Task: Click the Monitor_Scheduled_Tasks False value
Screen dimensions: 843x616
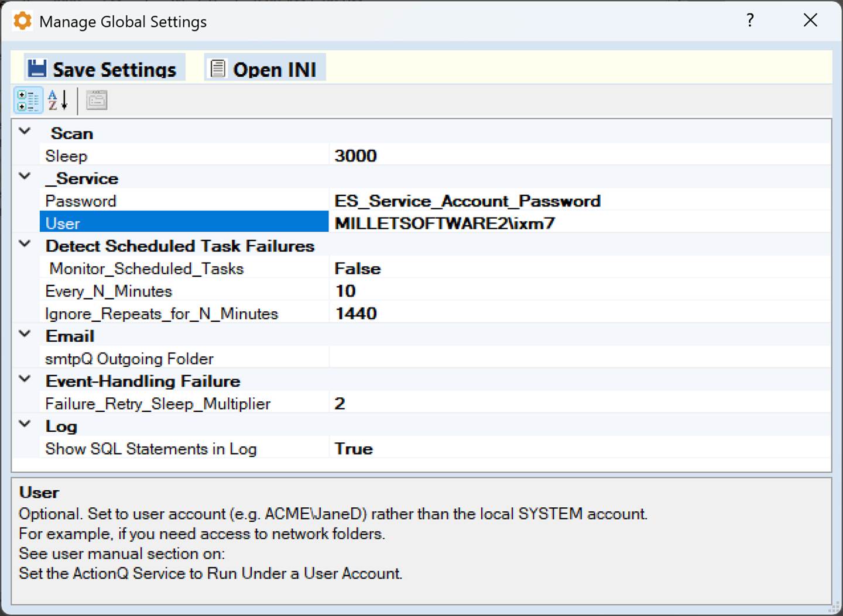Action: pos(579,268)
